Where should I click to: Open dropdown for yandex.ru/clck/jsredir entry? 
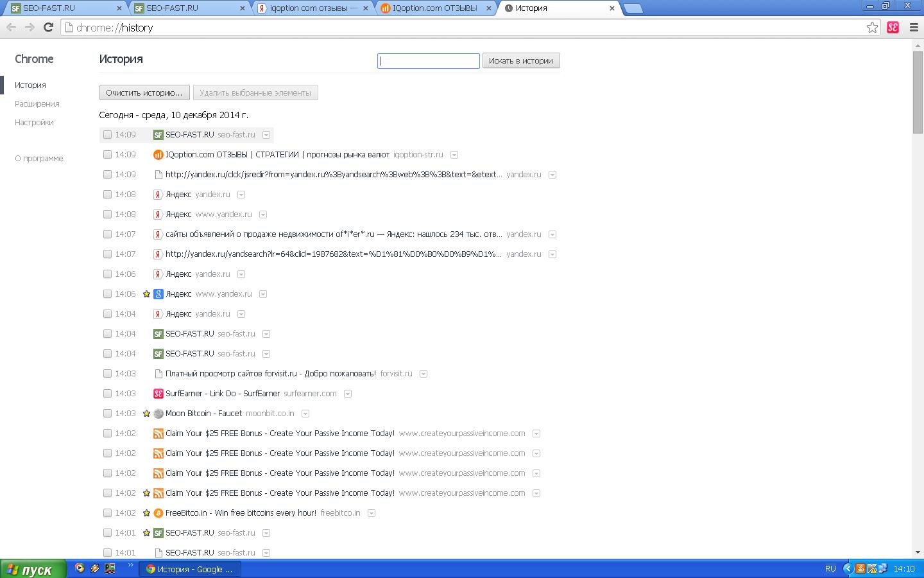click(552, 175)
